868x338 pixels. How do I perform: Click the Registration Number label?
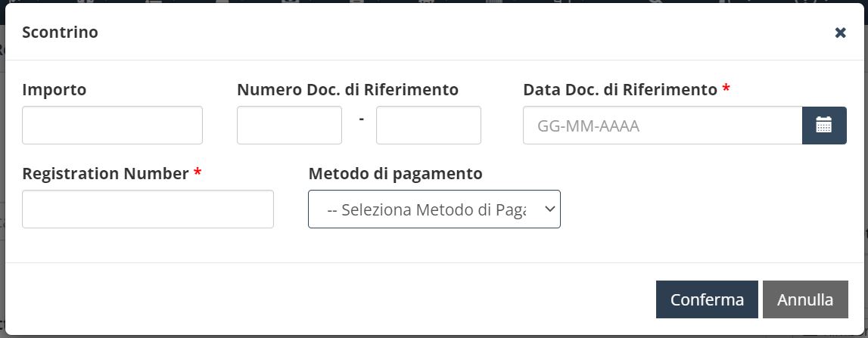click(106, 174)
